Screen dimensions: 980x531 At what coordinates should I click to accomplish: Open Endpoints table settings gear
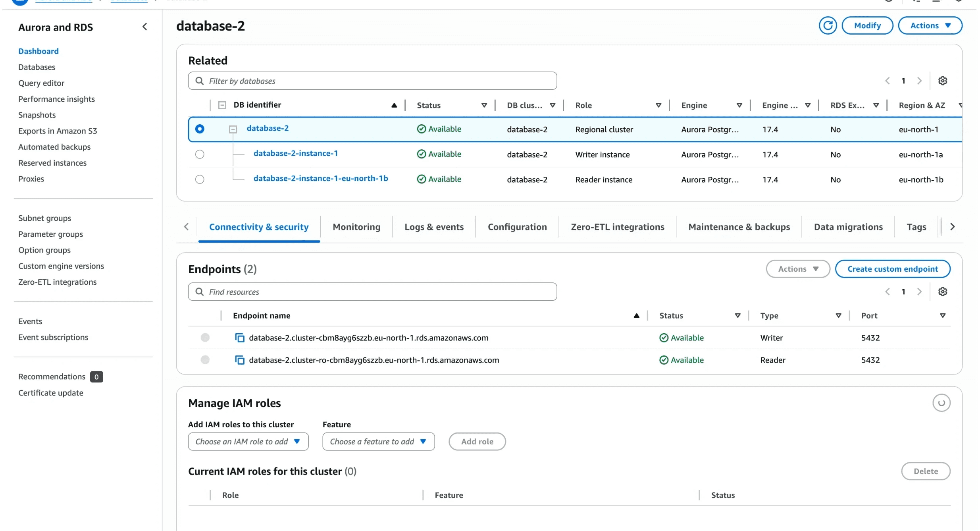tap(942, 292)
